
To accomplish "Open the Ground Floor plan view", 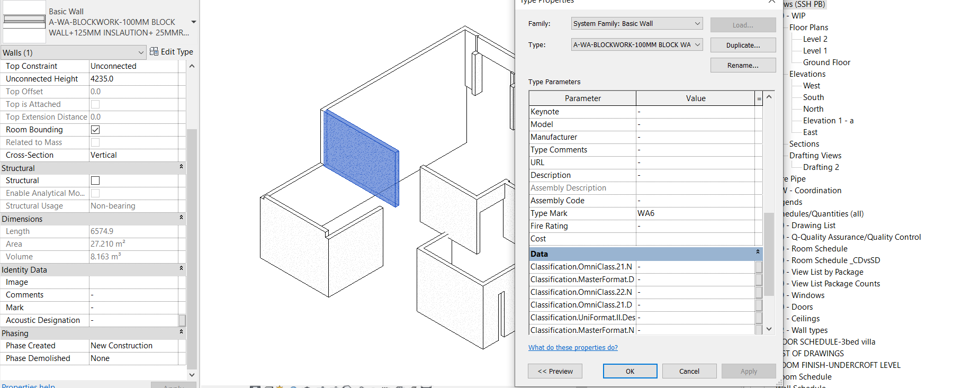I will 826,62.
